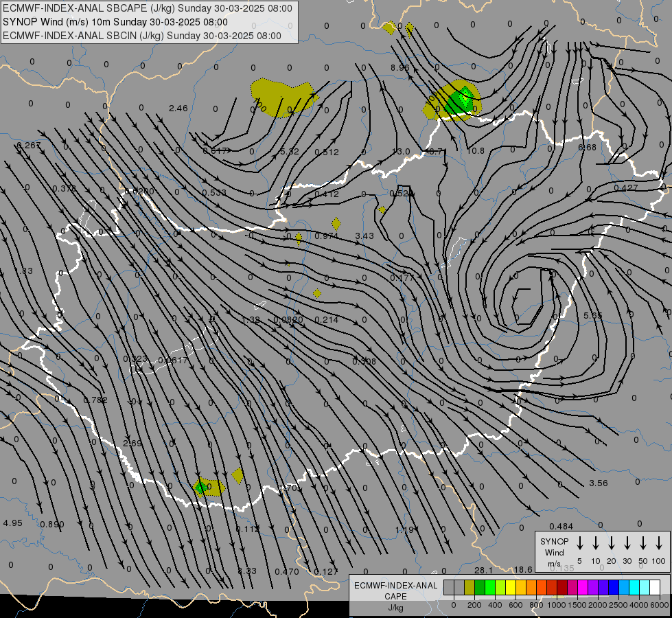The image size is (672, 618).
Task: Click the SBCIN title line in the header
Action: point(142,36)
